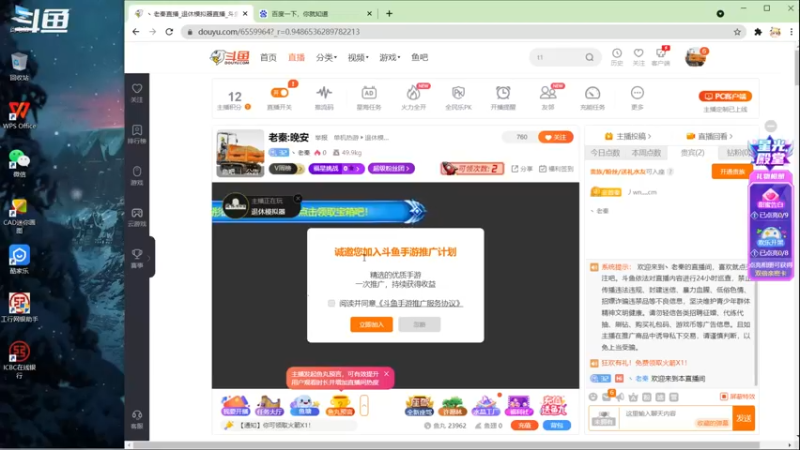
Task: Click the orange 开通贵族 button
Action: pyautogui.click(x=732, y=172)
